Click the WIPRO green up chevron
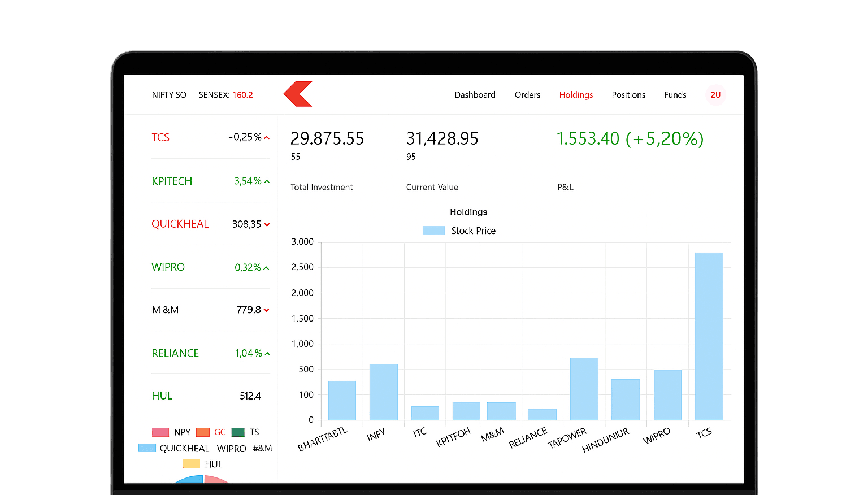 266,268
